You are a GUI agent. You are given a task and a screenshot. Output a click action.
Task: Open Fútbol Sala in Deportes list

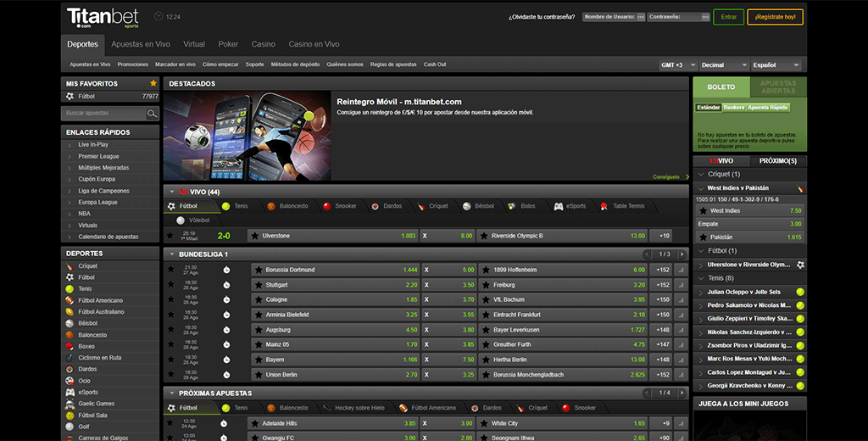click(x=92, y=416)
